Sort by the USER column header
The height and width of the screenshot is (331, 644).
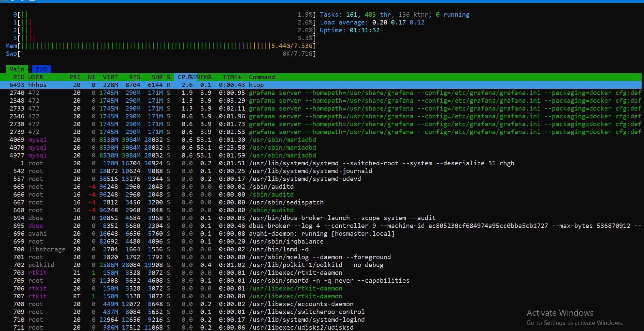point(35,77)
